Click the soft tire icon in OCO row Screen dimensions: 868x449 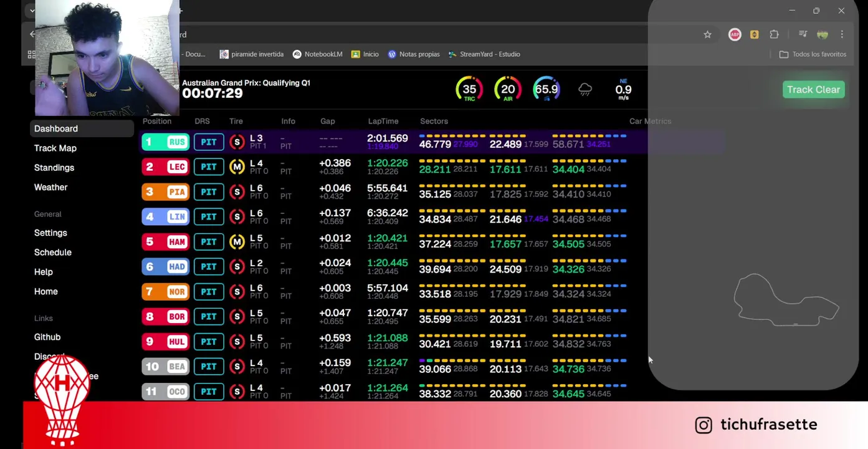click(x=237, y=392)
